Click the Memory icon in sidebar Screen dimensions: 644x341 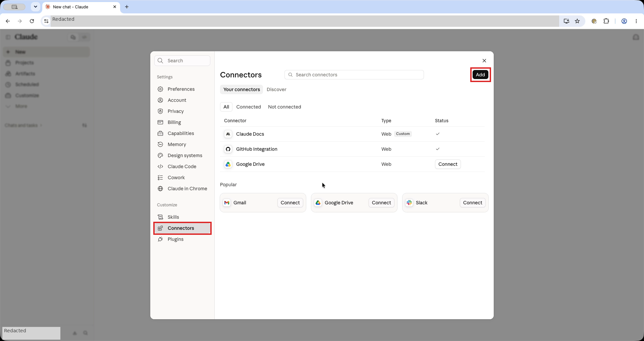click(x=160, y=144)
